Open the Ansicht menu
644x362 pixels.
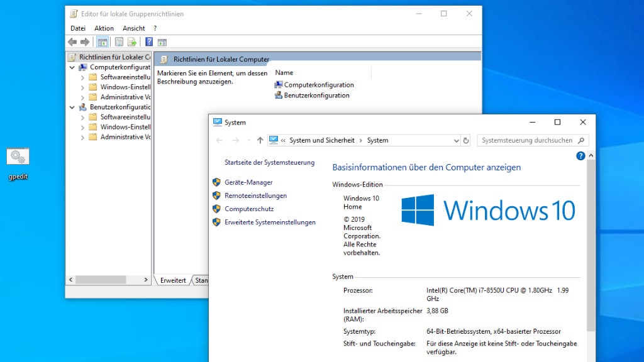tap(133, 28)
